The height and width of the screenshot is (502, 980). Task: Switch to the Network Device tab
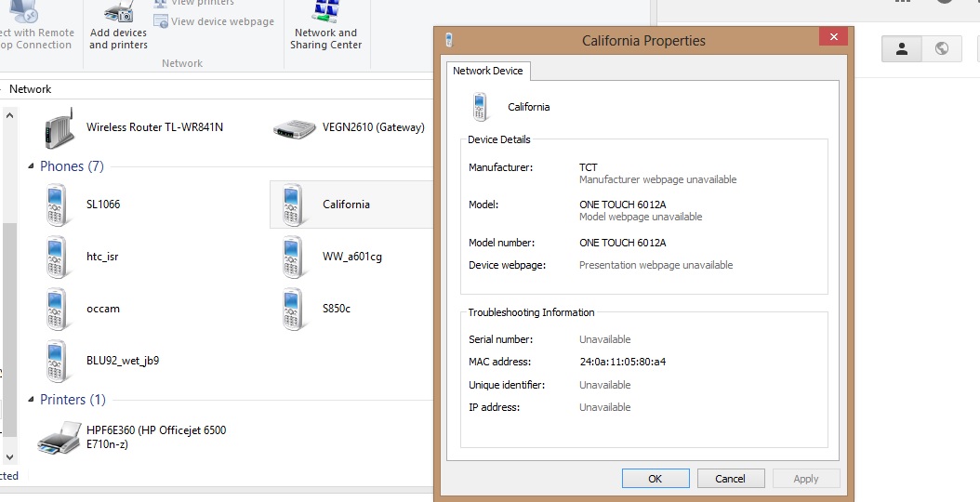(x=487, y=71)
